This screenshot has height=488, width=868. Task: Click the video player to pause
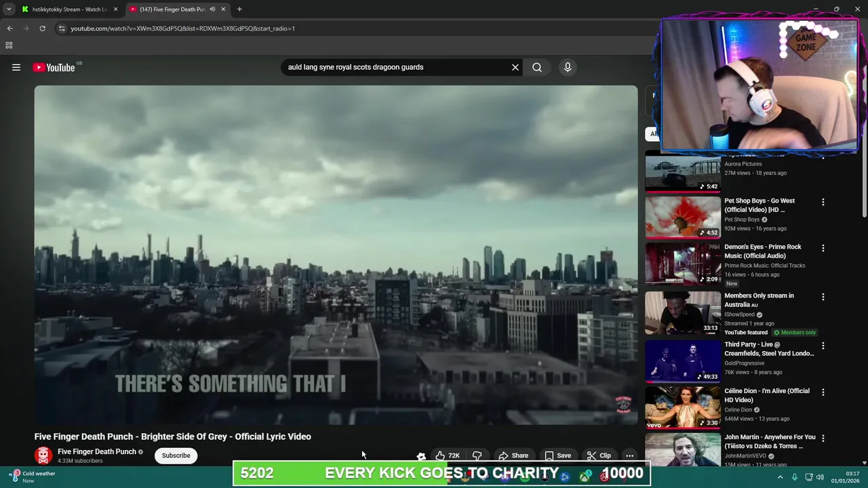pyautogui.click(x=336, y=255)
